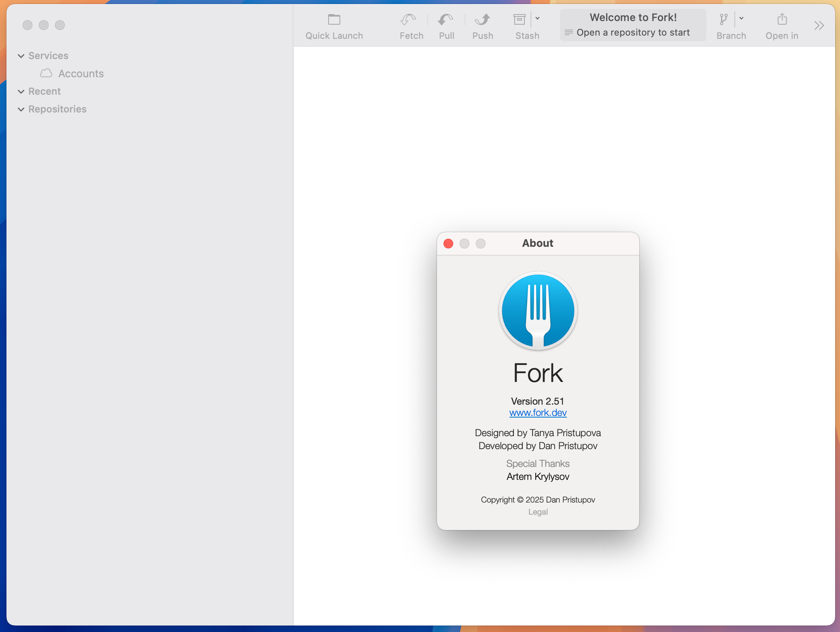Click the Artem Krylysov name
Viewport: 840px width, 632px height.
coord(538,476)
